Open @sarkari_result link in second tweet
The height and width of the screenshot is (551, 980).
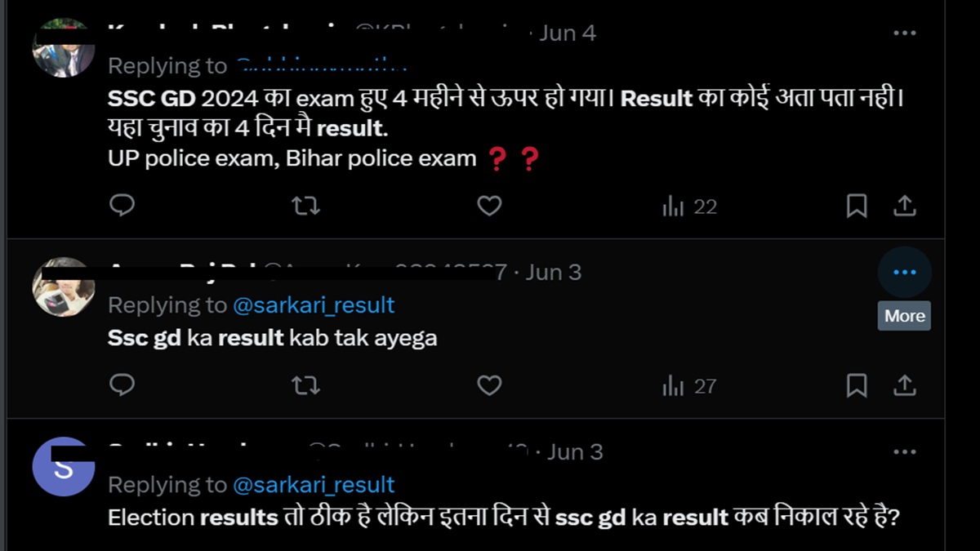pos(314,305)
